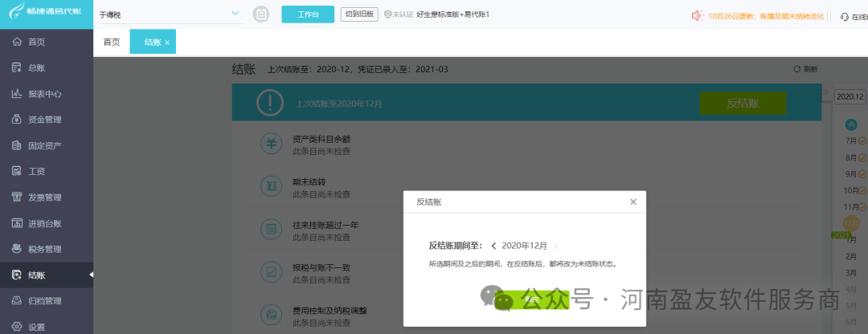Click the 报税与账不一致 chart icon
This screenshot has height=334, width=868.
272,271
